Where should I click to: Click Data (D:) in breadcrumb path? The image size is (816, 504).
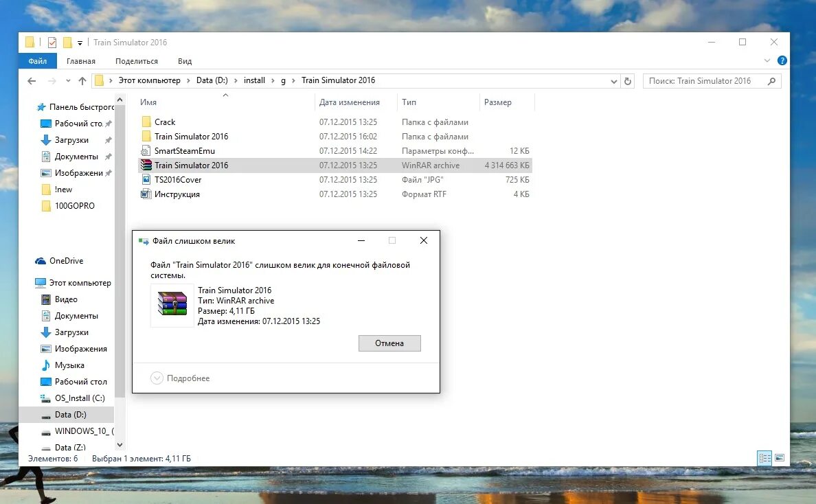click(212, 80)
